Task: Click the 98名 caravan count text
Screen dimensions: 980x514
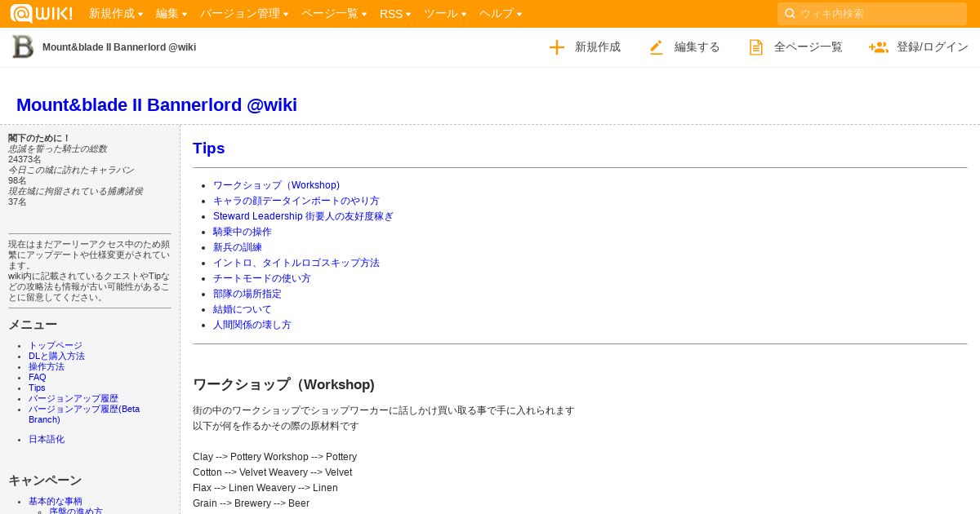Action: (x=17, y=181)
